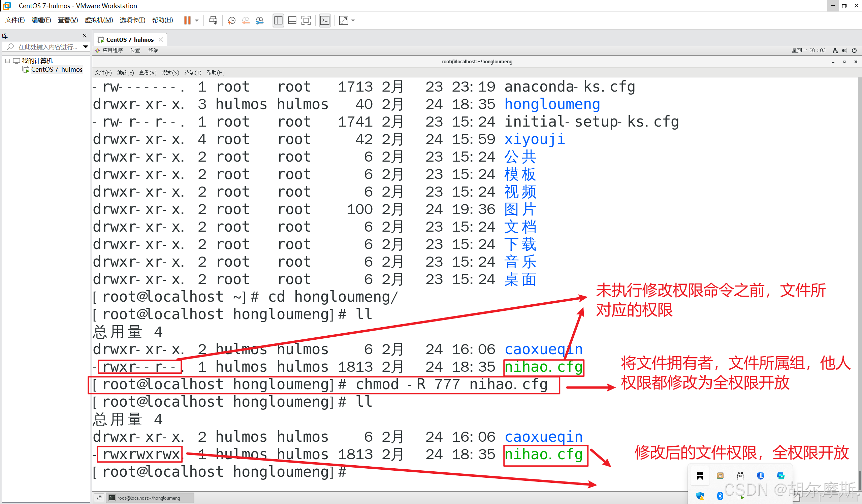Open the snapshot manager wrench-clock icon
The width and height of the screenshot is (862, 504).
(x=260, y=21)
